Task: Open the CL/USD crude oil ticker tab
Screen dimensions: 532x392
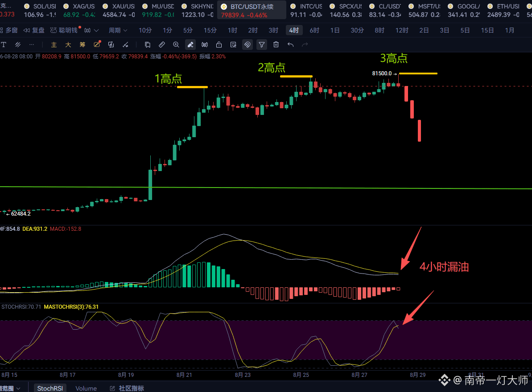Action: click(385, 11)
